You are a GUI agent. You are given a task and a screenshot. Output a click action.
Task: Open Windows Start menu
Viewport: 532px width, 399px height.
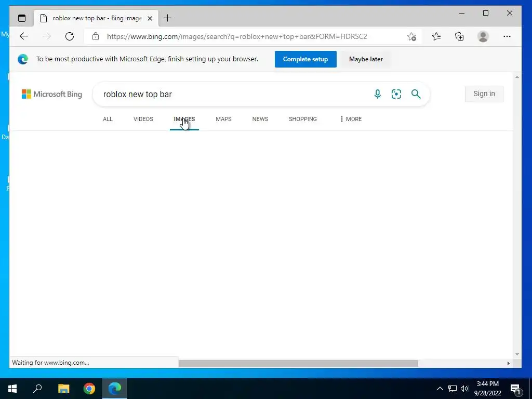click(12, 389)
